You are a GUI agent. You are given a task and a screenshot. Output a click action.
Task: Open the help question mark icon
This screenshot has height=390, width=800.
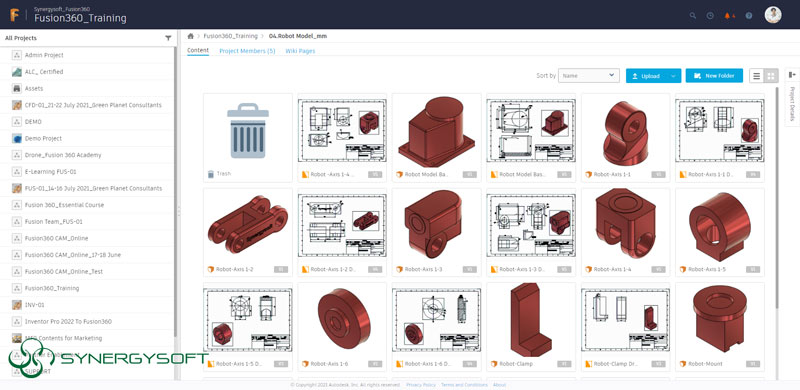tap(748, 15)
